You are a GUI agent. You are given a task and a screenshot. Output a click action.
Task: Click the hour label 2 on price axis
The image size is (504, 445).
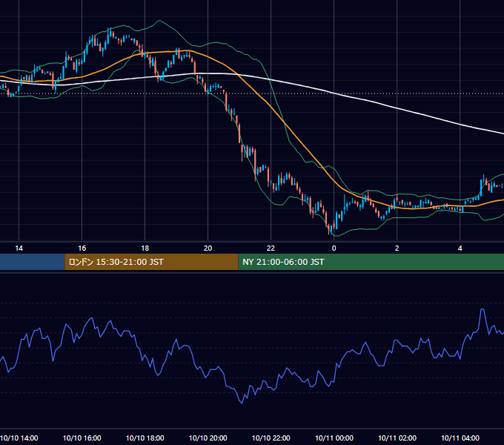click(x=397, y=248)
